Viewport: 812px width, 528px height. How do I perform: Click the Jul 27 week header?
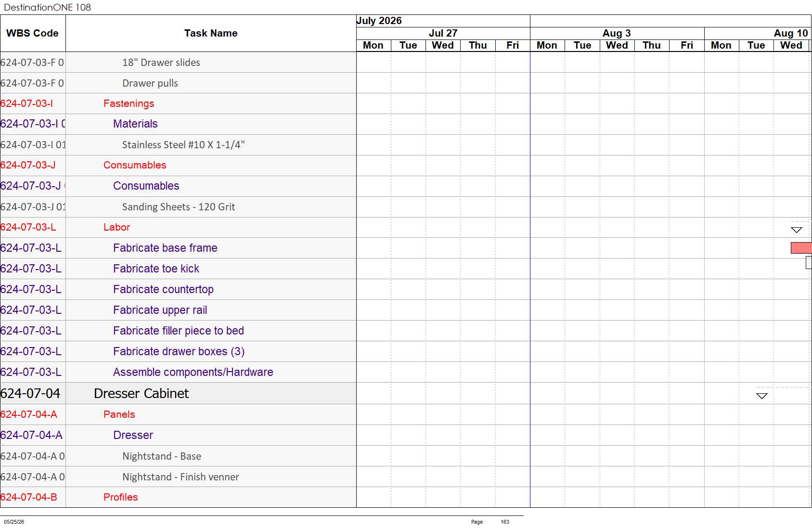(x=443, y=33)
